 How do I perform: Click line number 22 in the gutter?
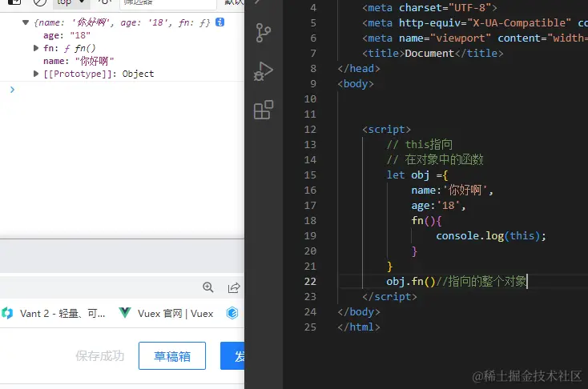[x=310, y=282]
